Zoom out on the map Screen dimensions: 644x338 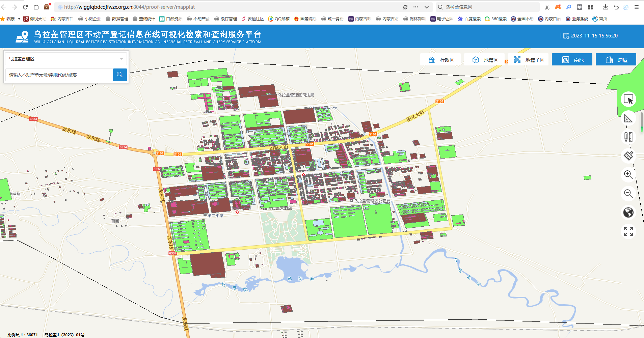point(628,194)
